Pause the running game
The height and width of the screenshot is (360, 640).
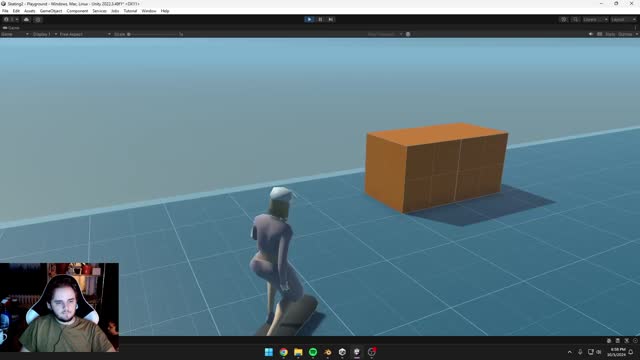point(320,19)
